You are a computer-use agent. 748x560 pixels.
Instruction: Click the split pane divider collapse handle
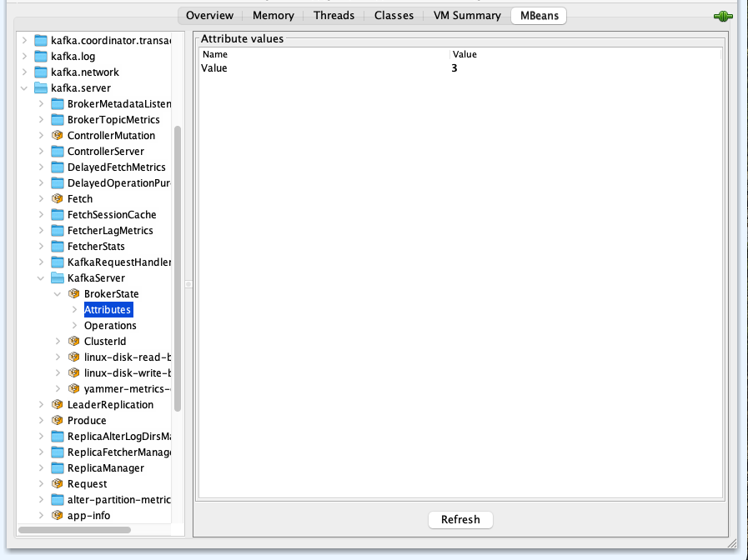(x=188, y=284)
